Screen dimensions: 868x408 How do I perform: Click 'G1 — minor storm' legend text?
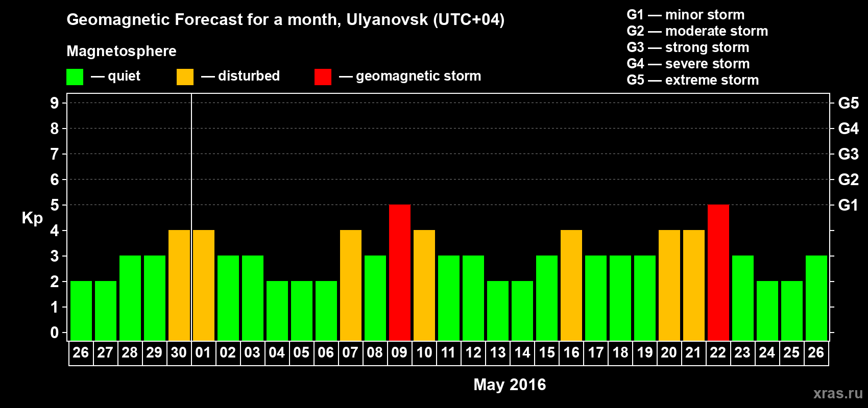[x=686, y=15]
